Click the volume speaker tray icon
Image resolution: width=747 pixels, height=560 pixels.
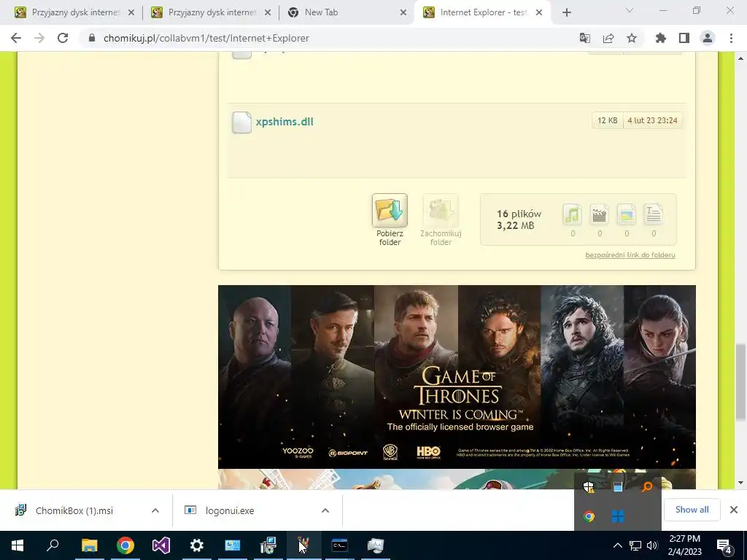tap(652, 545)
